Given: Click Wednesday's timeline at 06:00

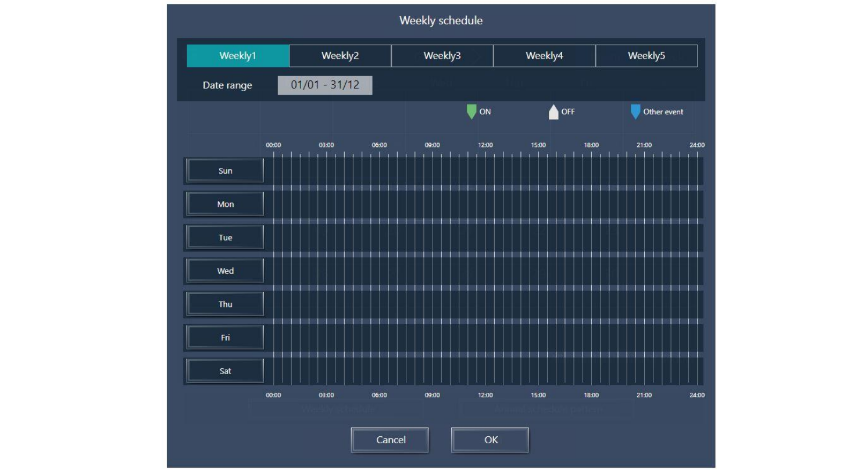Looking at the screenshot, I should point(380,271).
